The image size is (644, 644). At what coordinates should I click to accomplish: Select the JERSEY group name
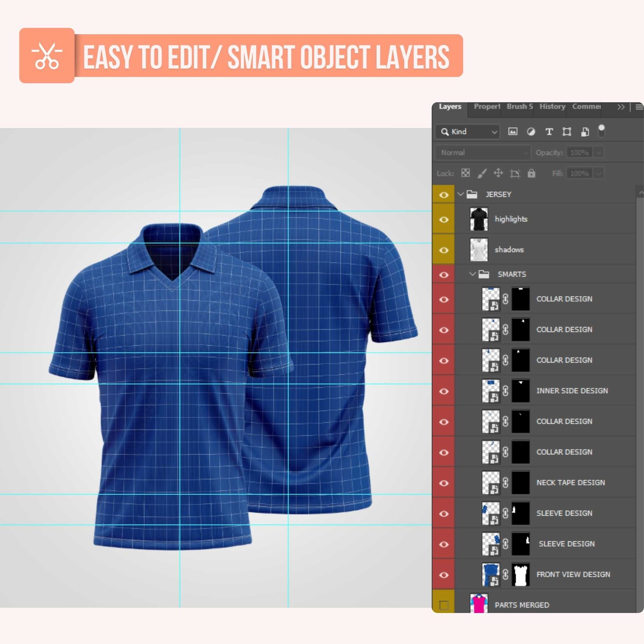498,194
